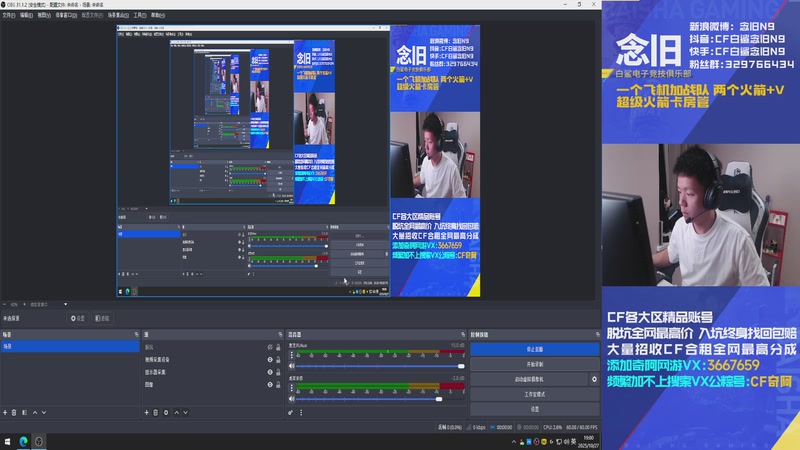Open the Docks menu
This screenshot has width=800, height=450.
click(66, 15)
